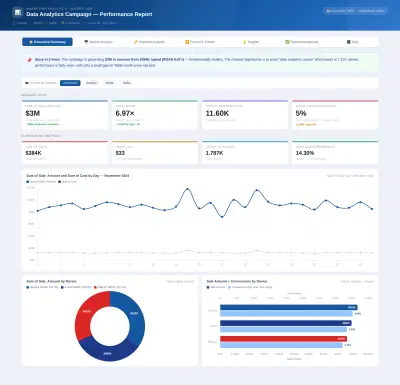Click the $384K cost metric card
Viewport: 400px width, 385px height.
pyautogui.click(x=65, y=152)
